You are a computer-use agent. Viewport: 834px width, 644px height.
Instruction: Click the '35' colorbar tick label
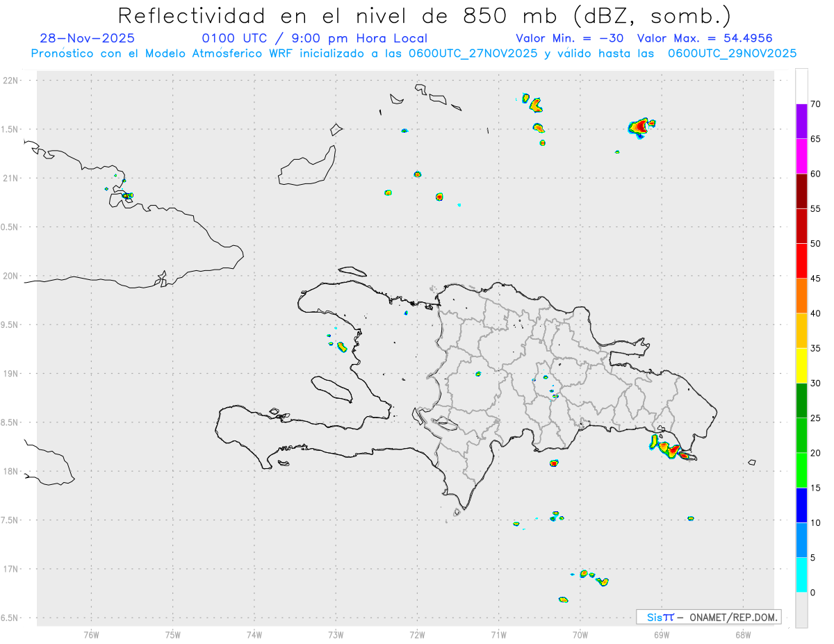[x=815, y=348]
